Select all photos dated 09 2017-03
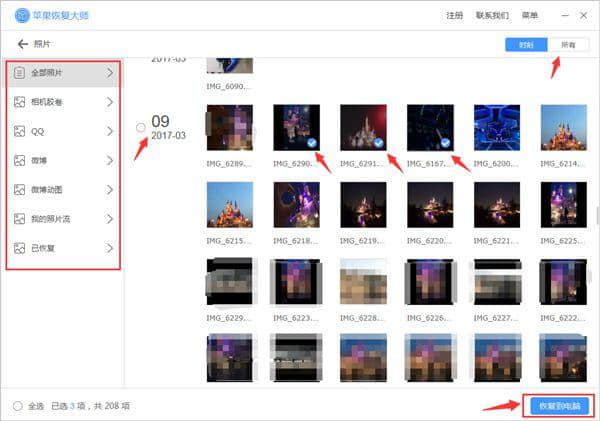The image size is (600, 421). click(x=140, y=127)
